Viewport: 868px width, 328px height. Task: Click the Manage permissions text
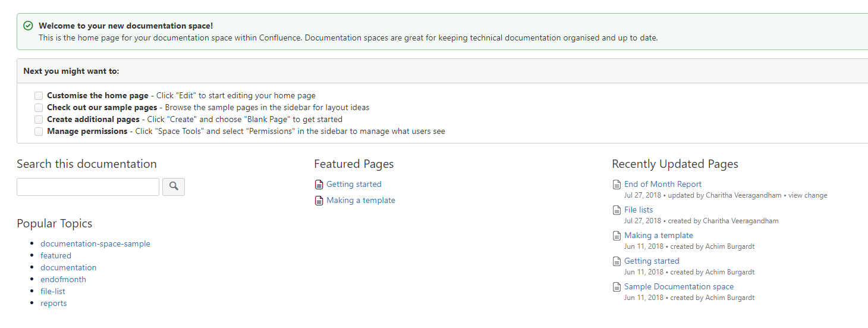(87, 132)
